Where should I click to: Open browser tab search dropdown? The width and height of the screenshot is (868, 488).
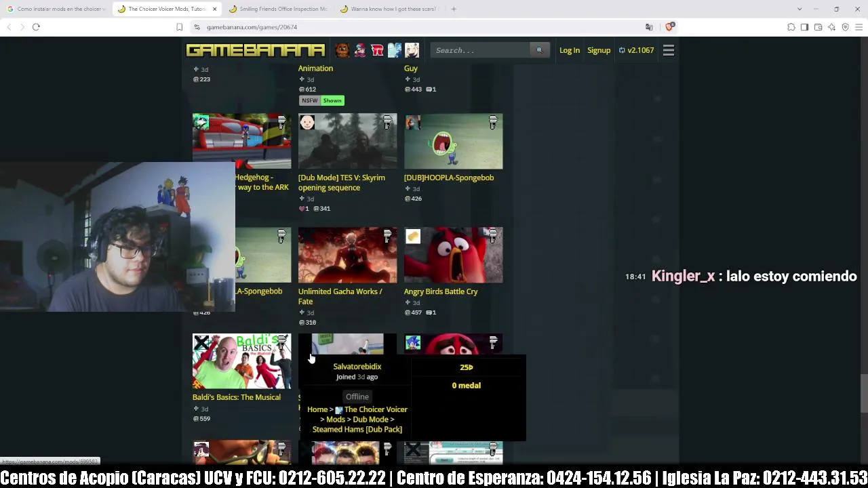click(x=800, y=9)
